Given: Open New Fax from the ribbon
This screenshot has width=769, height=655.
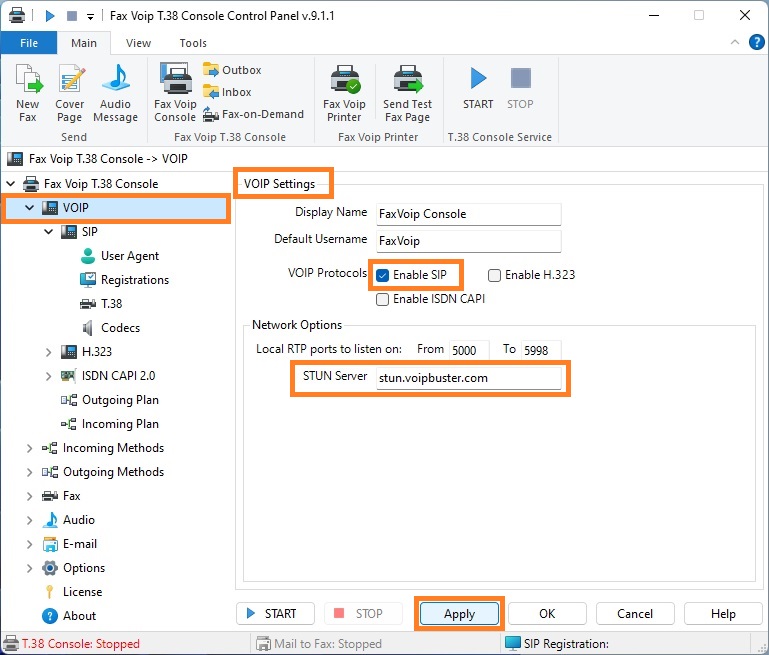Looking at the screenshot, I should pos(28,93).
